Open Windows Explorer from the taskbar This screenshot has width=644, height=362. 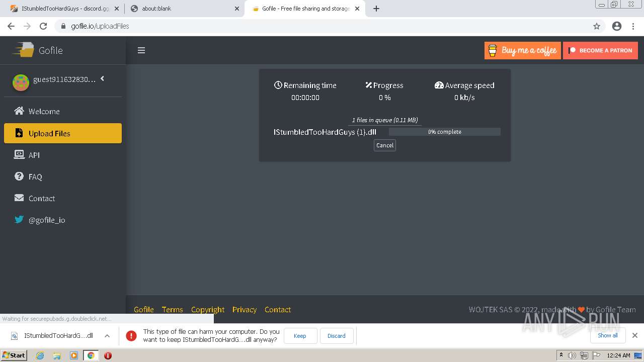tap(57, 355)
